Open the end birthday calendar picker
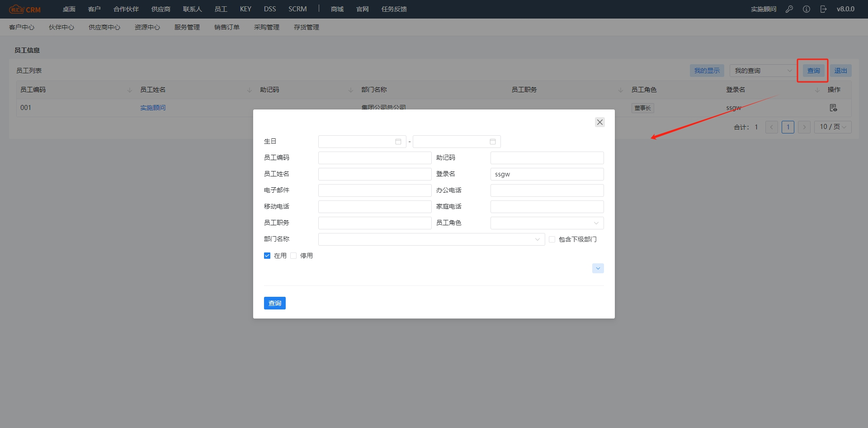The height and width of the screenshot is (428, 868). coord(492,142)
